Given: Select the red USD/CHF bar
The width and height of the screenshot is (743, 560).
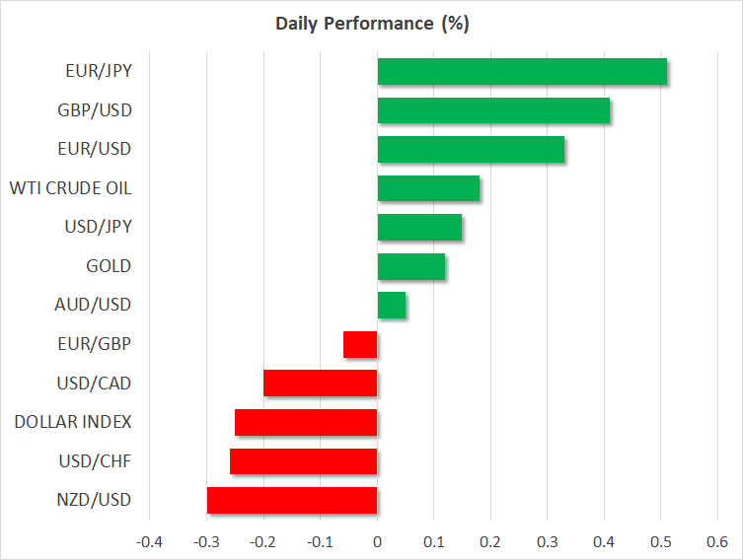Looking at the screenshot, I should [303, 460].
